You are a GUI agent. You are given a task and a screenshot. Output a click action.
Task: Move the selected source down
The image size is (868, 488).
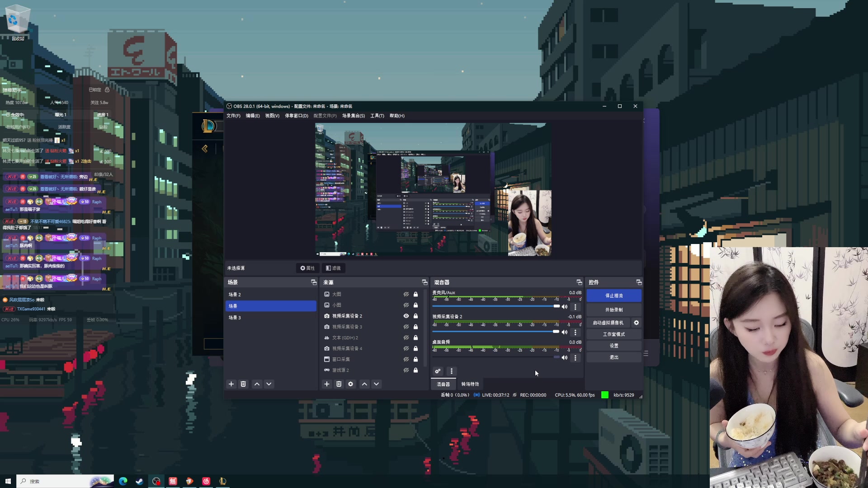376,384
